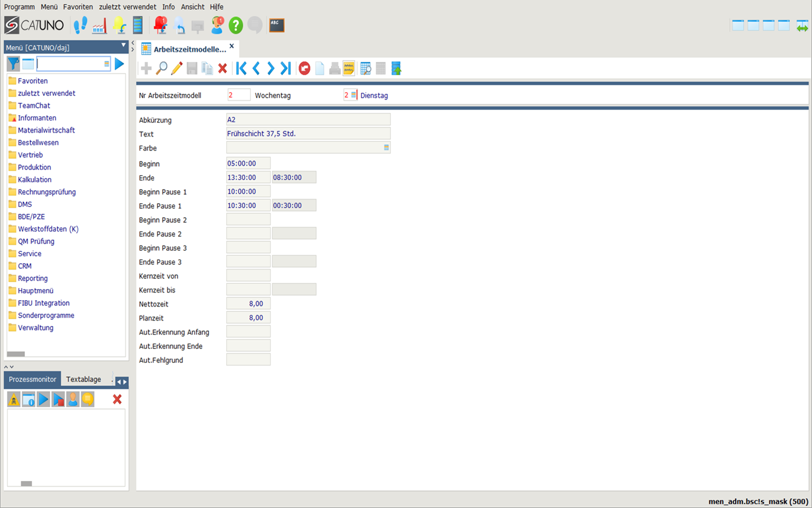
Task: Click the magnifier search icon in record toolbar
Action: click(161, 68)
